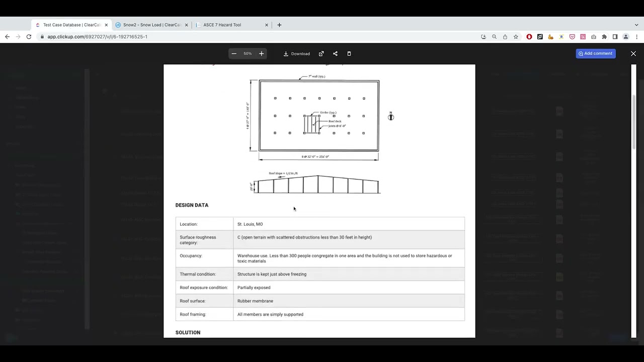Open the R reader extension icon
This screenshot has width=644, height=362.
click(x=561, y=37)
